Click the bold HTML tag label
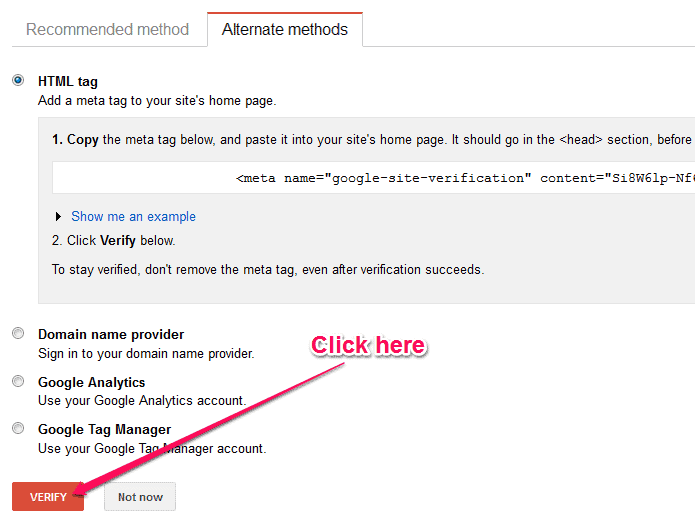The width and height of the screenshot is (695, 525). [x=68, y=81]
